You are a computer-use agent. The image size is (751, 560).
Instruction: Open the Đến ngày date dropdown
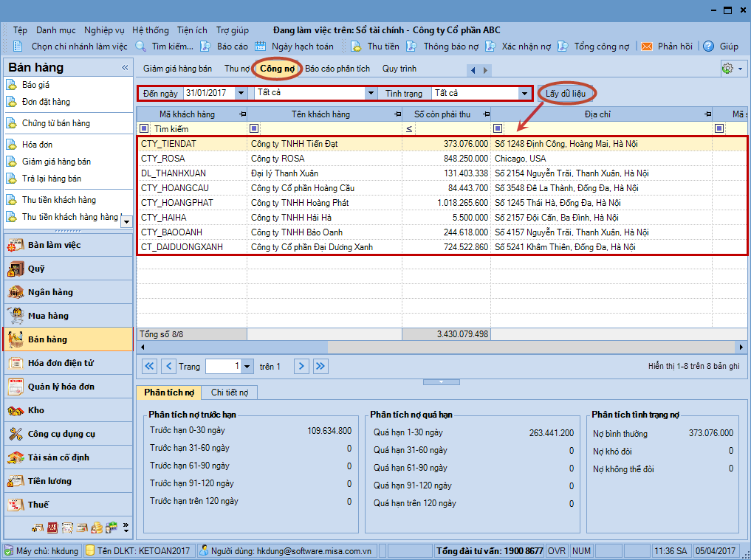241,93
